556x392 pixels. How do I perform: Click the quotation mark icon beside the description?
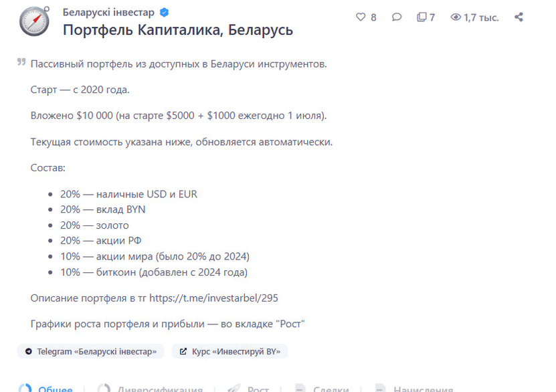[21, 63]
